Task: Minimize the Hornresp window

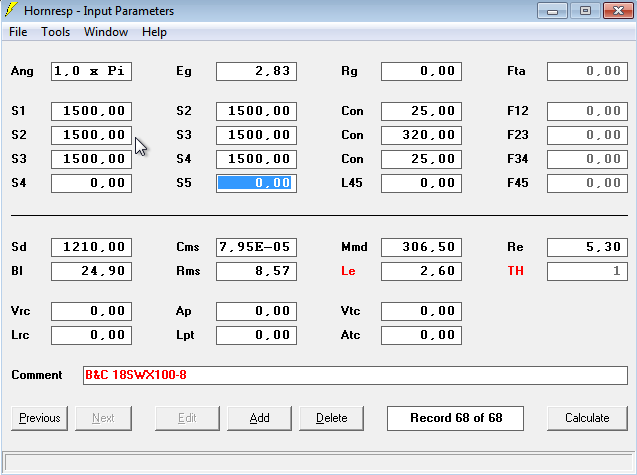Action: point(552,11)
